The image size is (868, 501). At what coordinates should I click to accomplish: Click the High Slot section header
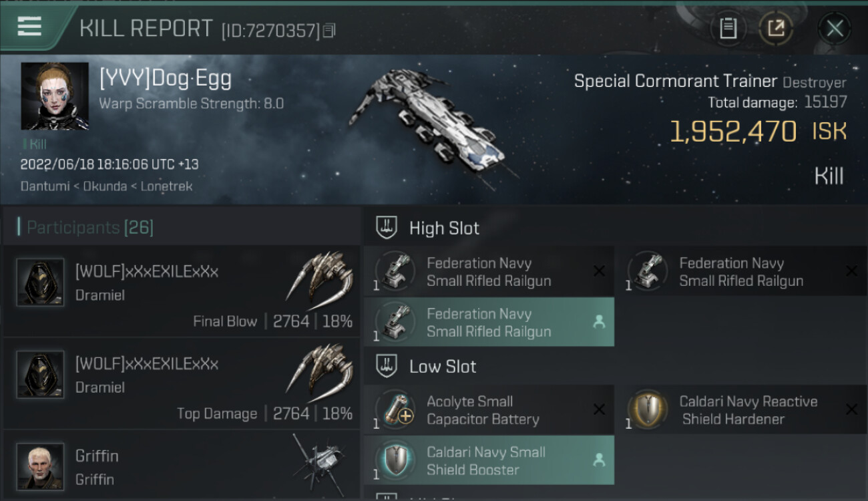(x=444, y=228)
